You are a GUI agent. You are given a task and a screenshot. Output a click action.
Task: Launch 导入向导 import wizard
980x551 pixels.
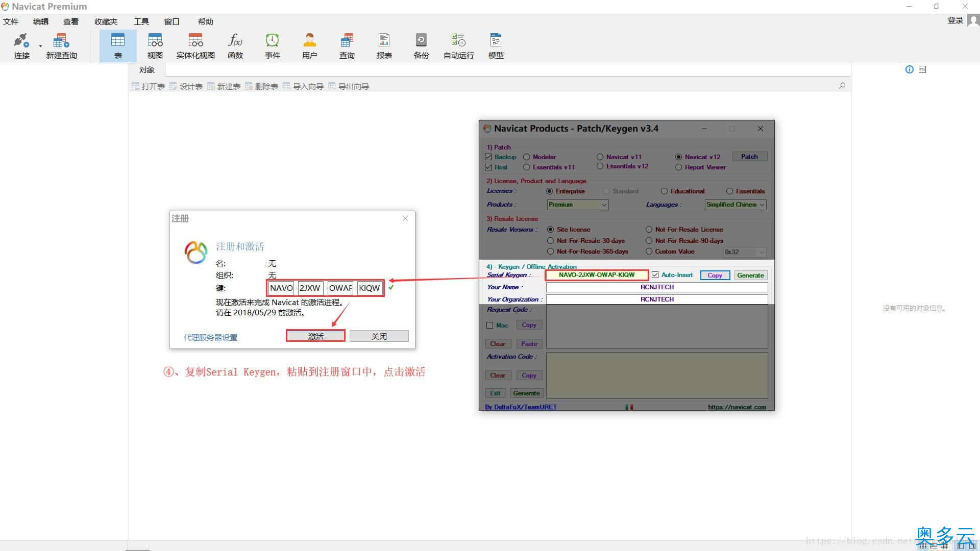click(x=303, y=86)
